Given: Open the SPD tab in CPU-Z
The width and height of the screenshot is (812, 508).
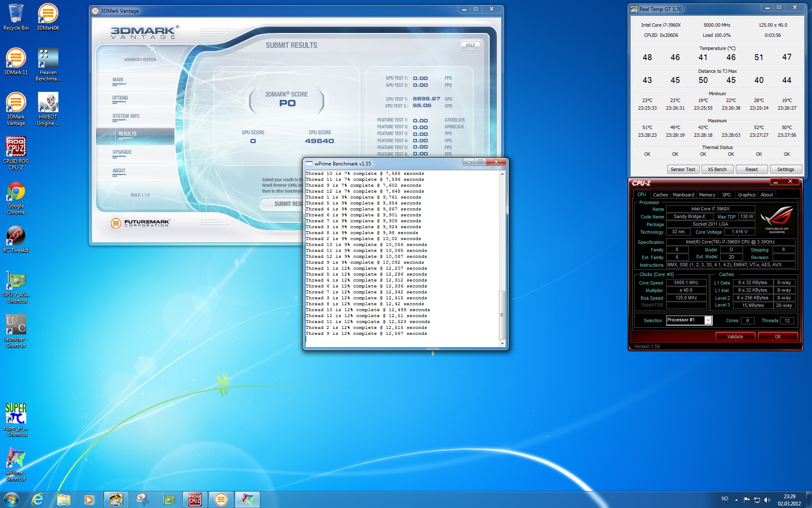Looking at the screenshot, I should pyautogui.click(x=726, y=195).
